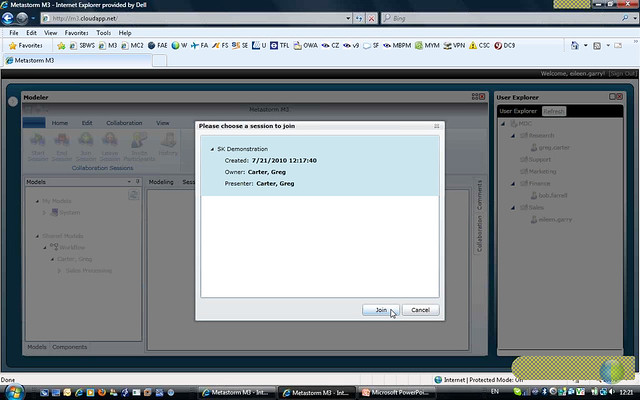Collapse the MDC node in User Explorer
This screenshot has height=400, width=640.
(503, 123)
